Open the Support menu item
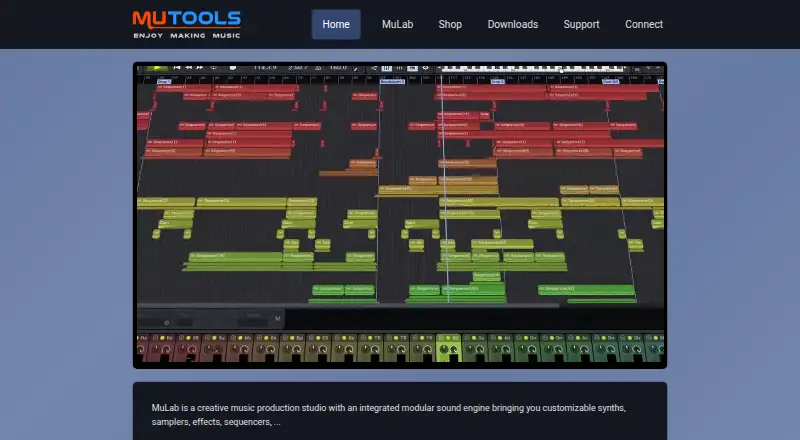The height and width of the screenshot is (440, 800). point(581,25)
